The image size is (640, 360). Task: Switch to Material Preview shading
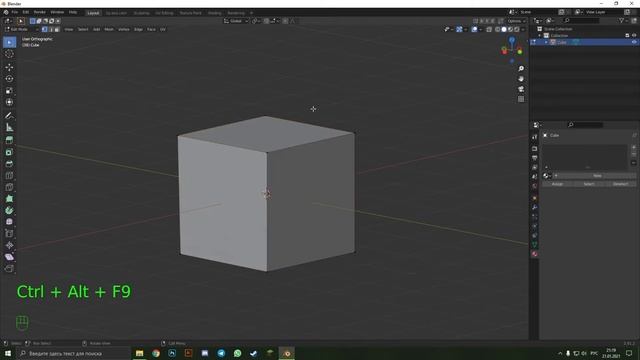511,29
